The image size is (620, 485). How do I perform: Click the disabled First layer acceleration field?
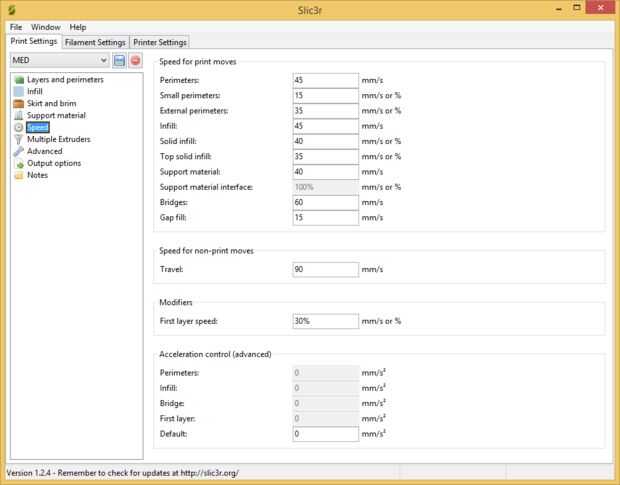(x=326, y=419)
